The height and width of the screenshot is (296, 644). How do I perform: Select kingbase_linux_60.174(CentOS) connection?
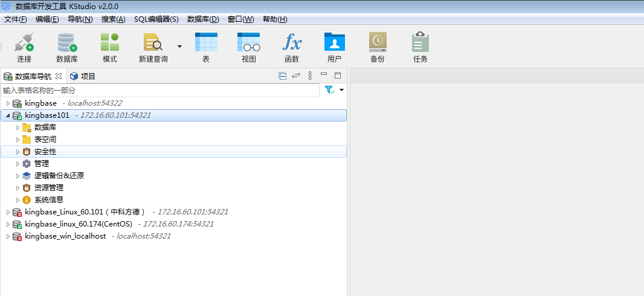[x=79, y=224]
